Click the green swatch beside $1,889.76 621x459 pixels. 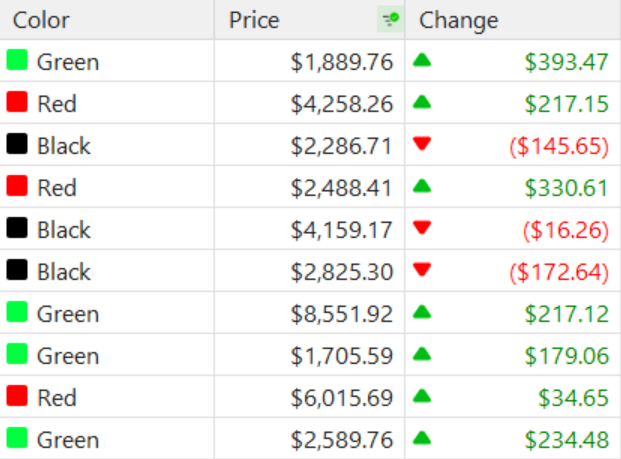(x=17, y=61)
